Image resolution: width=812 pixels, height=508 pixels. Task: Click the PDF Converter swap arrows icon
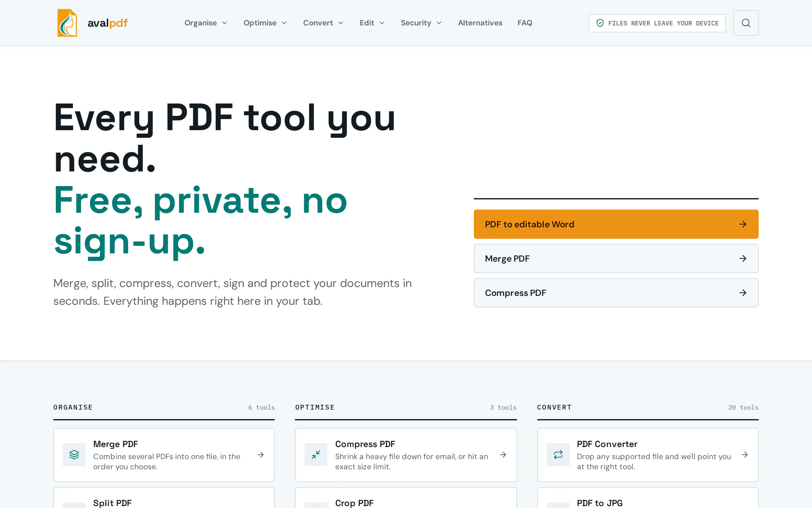pyautogui.click(x=558, y=455)
